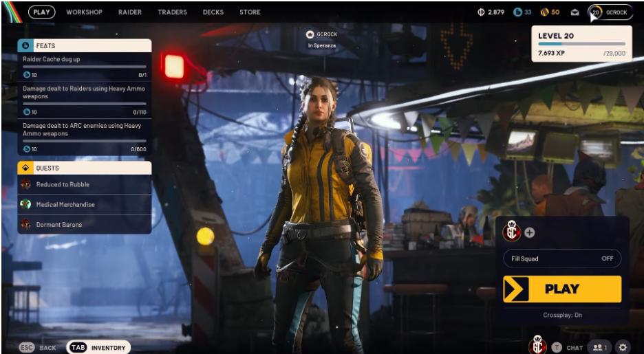Toggle the Crossplay: On setting
The height and width of the screenshot is (354, 644).
[x=562, y=316]
